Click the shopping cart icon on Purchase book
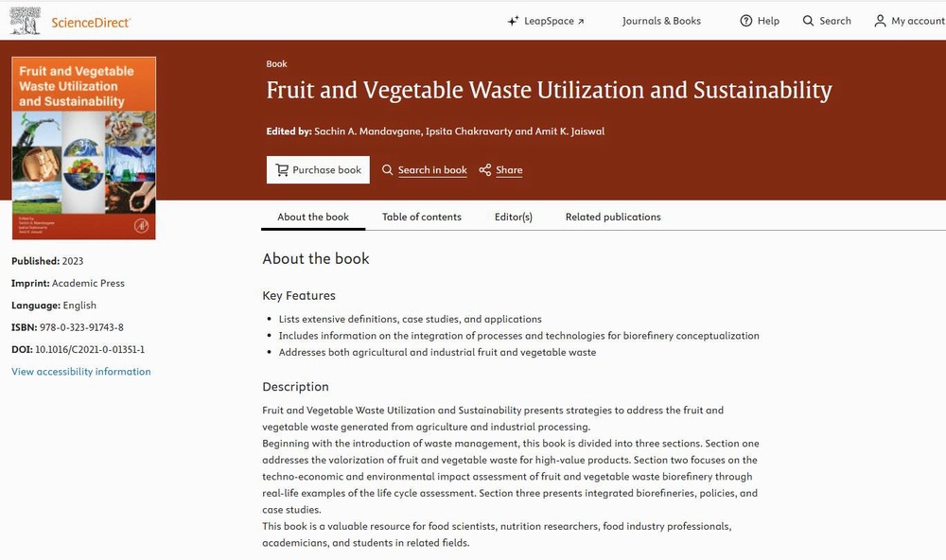This screenshot has height=560, width=946. pos(282,170)
